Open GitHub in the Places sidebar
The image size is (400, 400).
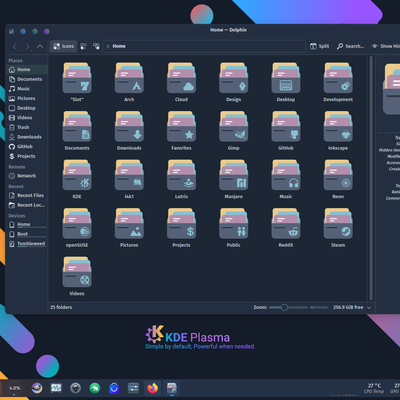[x=27, y=147]
